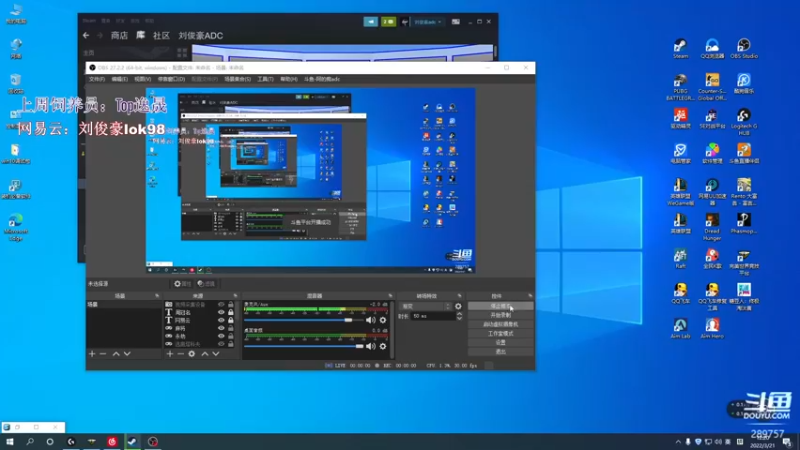
Task: Open the 文件(F) menu in OBS
Action: click(96, 79)
